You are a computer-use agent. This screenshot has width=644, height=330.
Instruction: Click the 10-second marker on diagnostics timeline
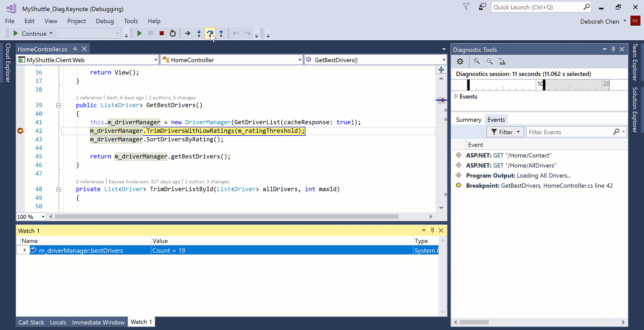540,84
